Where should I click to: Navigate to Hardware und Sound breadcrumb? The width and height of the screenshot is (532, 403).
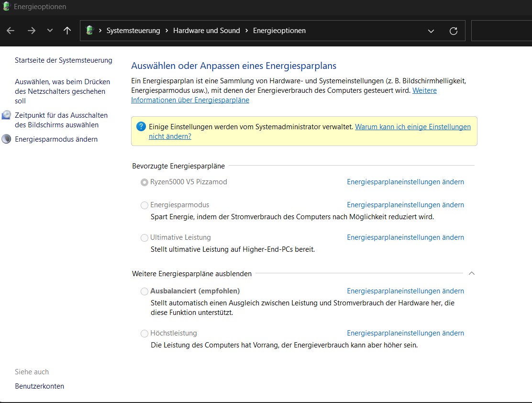[206, 31]
